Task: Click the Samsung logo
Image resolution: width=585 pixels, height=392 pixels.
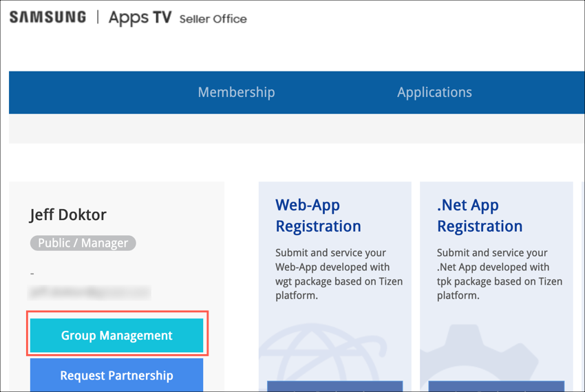Action: point(47,18)
